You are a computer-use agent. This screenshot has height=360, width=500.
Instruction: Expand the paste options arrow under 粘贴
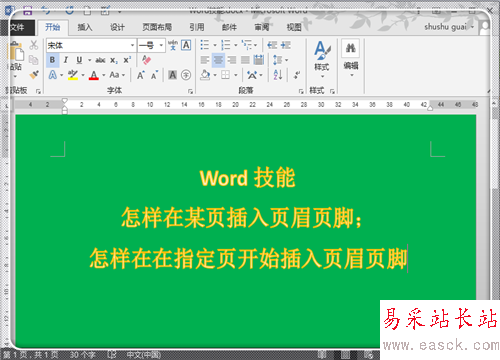[x=15, y=77]
